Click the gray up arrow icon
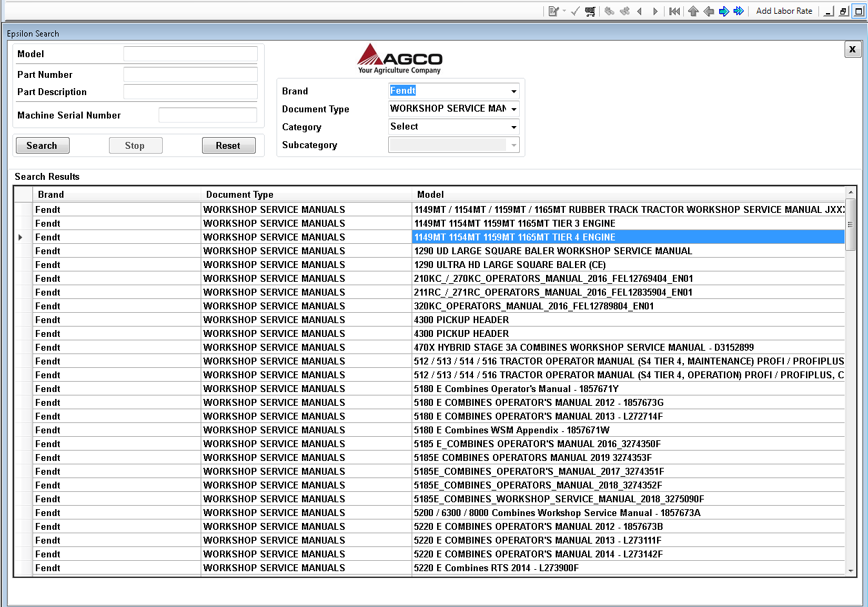This screenshot has width=868, height=607. (x=694, y=11)
